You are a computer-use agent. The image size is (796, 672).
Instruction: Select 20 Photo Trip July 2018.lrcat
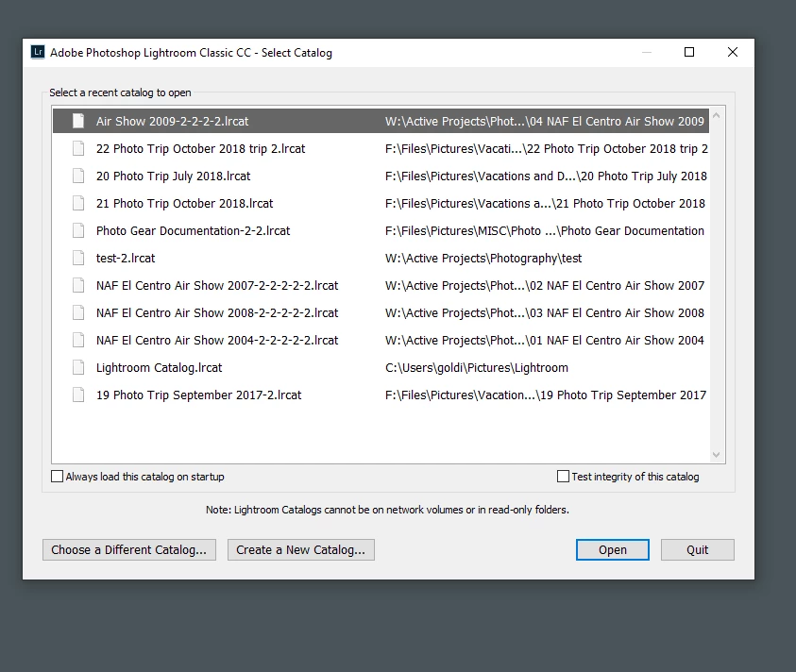tap(173, 176)
